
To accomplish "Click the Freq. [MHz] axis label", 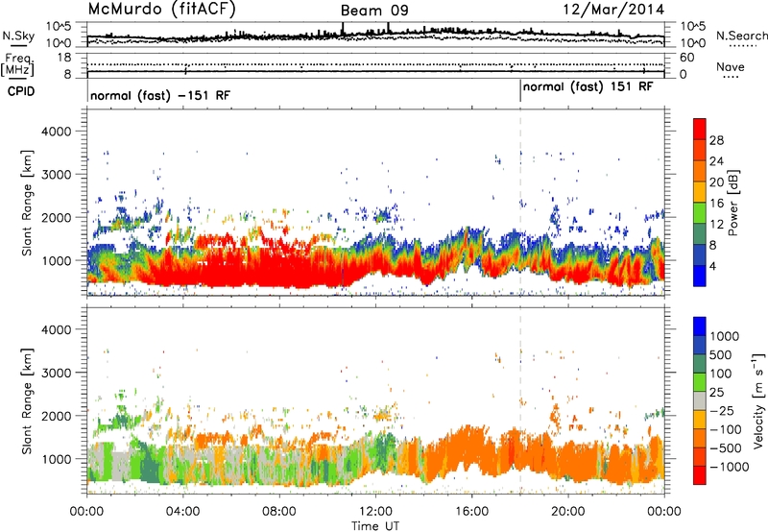I will [x=18, y=65].
